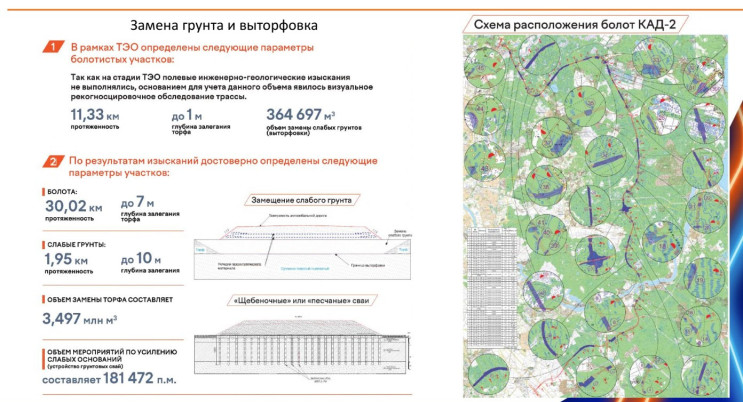This screenshot has width=743, height=402.
Task: Select the title "Замена грунта и выторфовка"
Action: pos(224,25)
